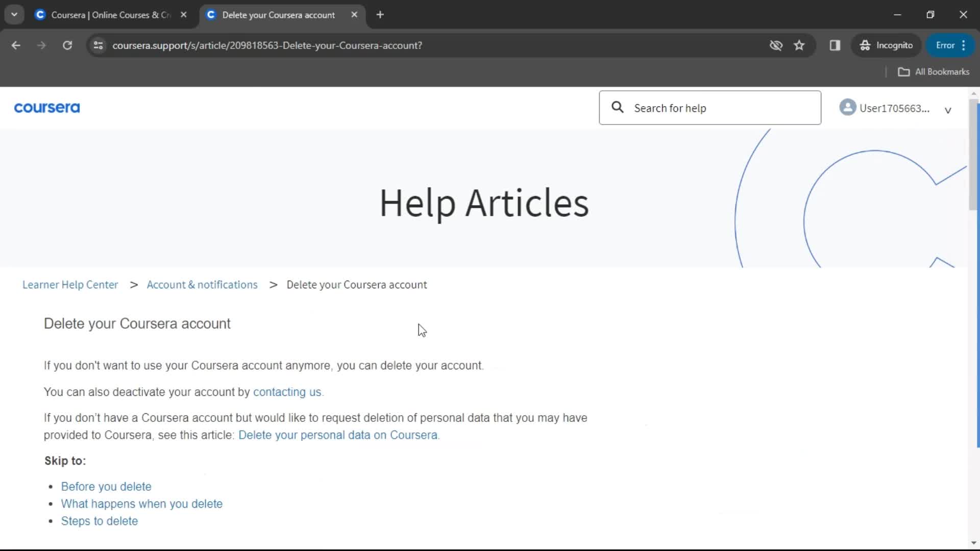Follow the contacting us link
This screenshot has width=980, height=551.
tap(287, 392)
